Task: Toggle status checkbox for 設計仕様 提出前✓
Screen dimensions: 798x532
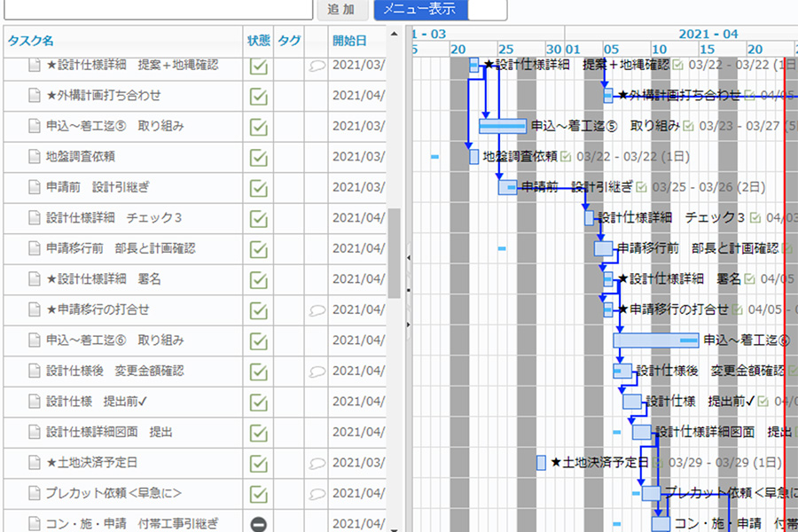Action: click(259, 403)
